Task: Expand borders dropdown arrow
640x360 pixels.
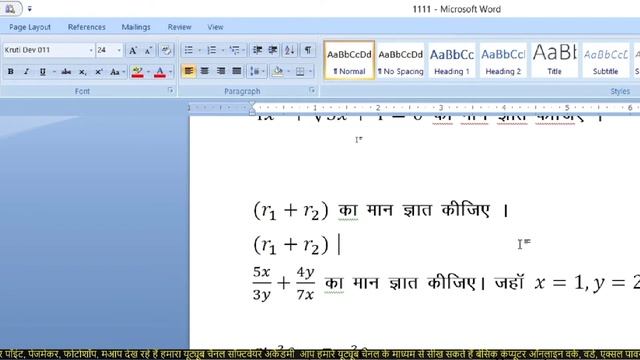Action: pos(311,72)
